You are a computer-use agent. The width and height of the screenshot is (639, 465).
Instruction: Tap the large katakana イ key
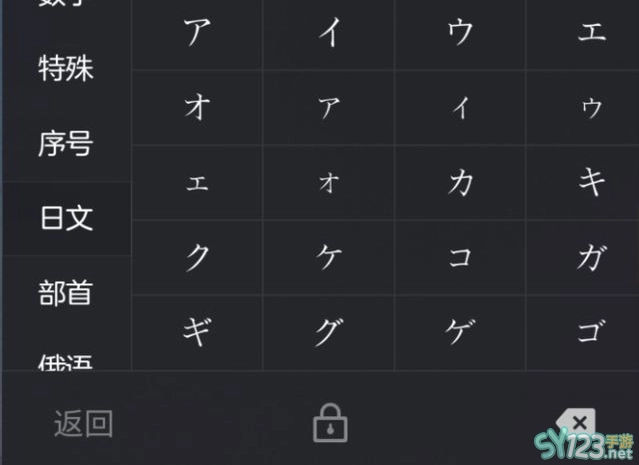tap(329, 33)
